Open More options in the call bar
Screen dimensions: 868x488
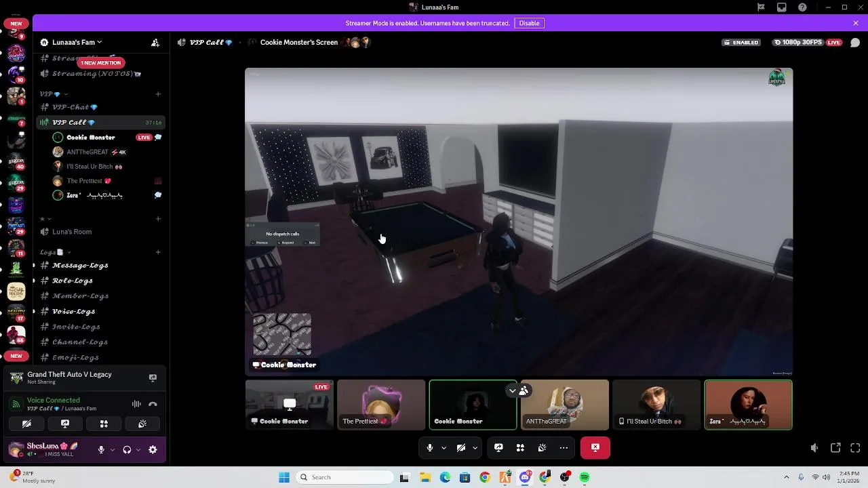tap(564, 447)
